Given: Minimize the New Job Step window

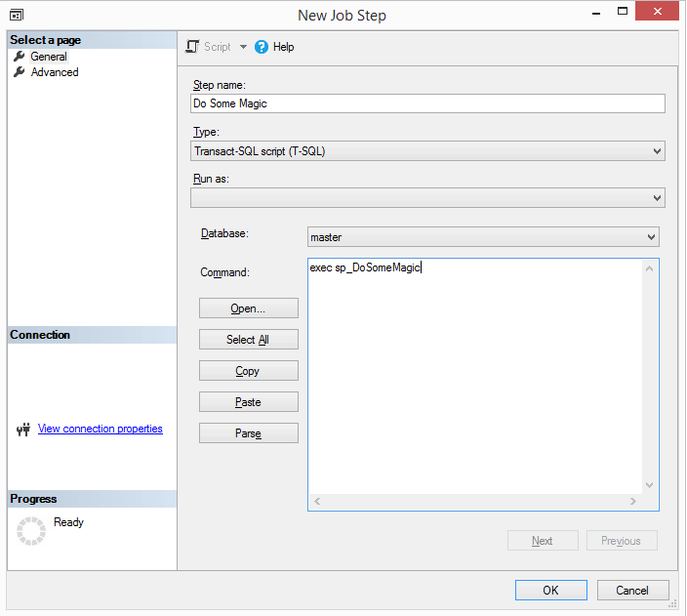Looking at the screenshot, I should pyautogui.click(x=596, y=13).
